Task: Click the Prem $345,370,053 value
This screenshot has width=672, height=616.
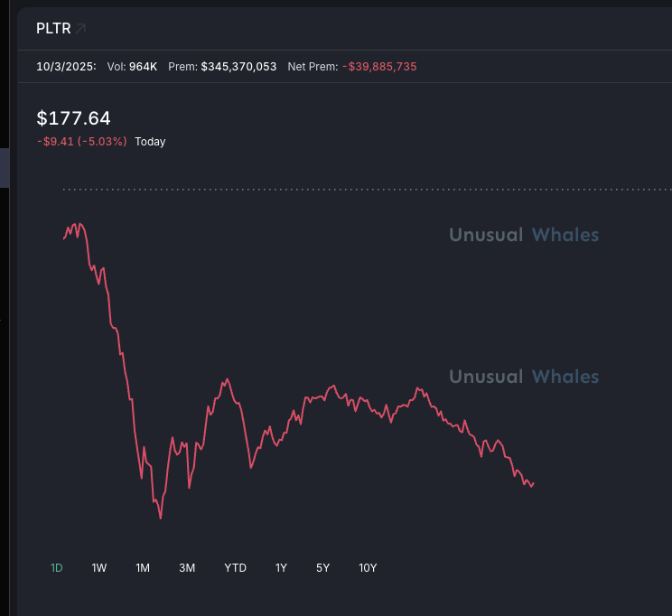Action: (238, 67)
